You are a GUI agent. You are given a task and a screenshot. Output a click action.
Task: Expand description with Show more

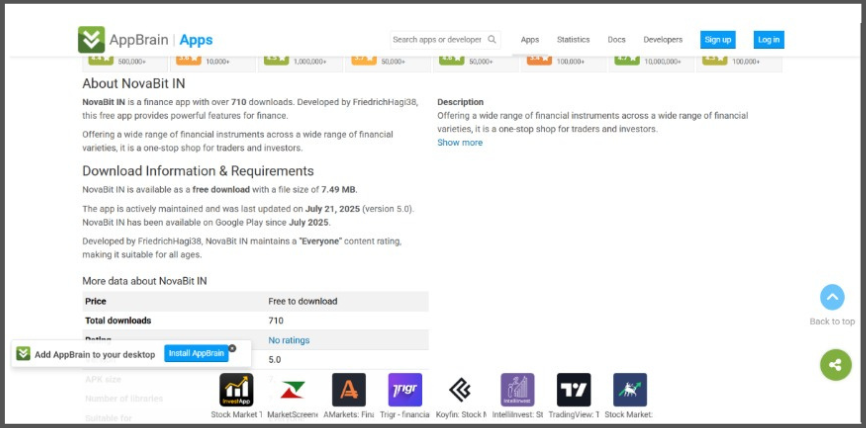click(x=460, y=143)
